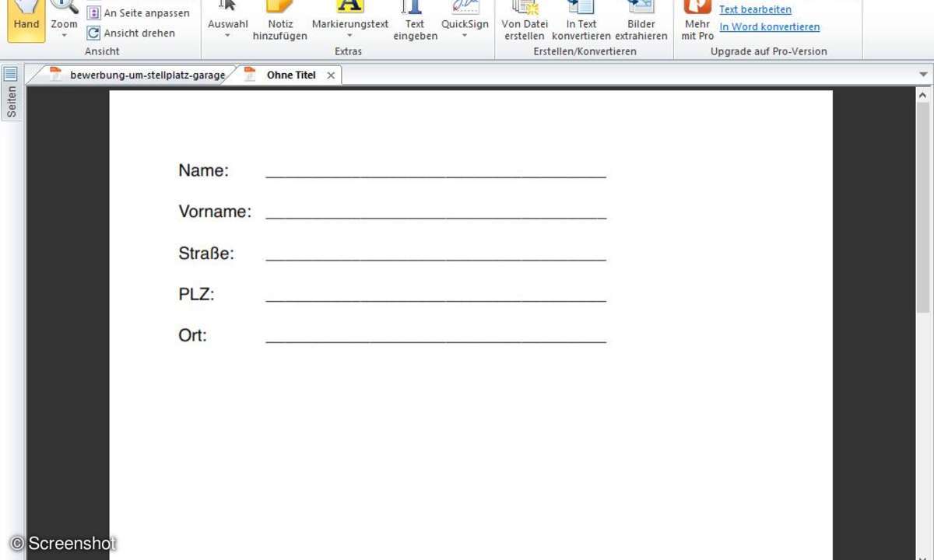Close the Ohne Titel tab
The height and width of the screenshot is (560, 934).
coord(331,75)
